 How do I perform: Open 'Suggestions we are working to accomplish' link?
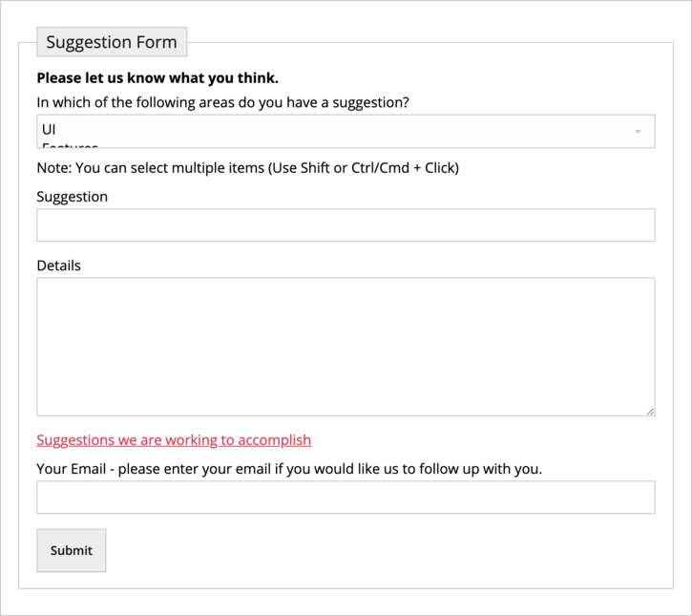174,440
